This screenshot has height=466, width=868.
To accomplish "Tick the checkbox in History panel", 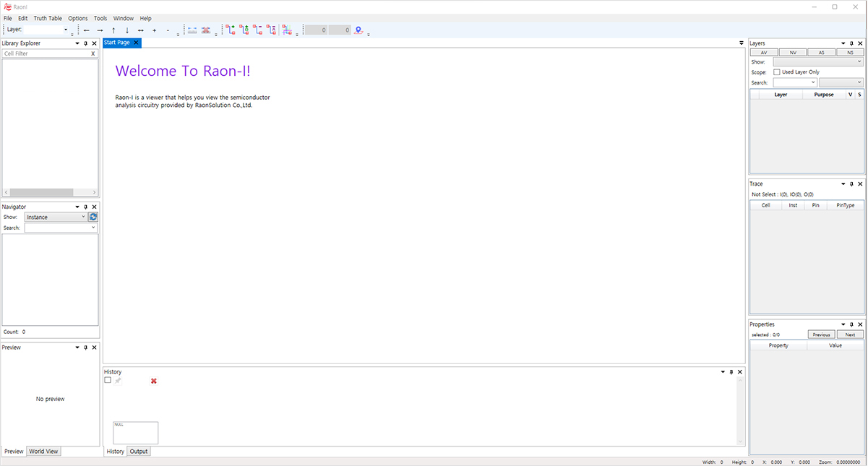I will click(108, 380).
